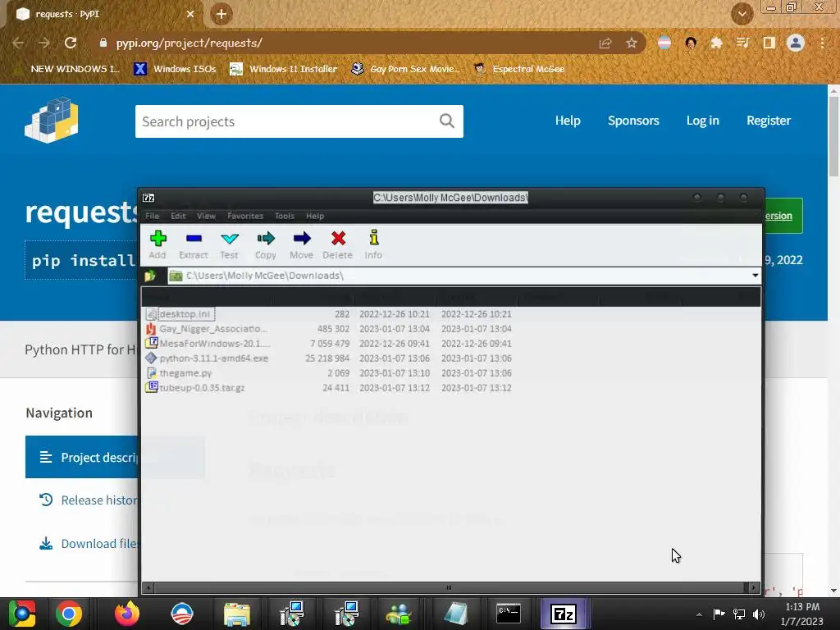The height and width of the screenshot is (630, 840).
Task: Open the File menu in 7-Zip
Action: [x=153, y=216]
